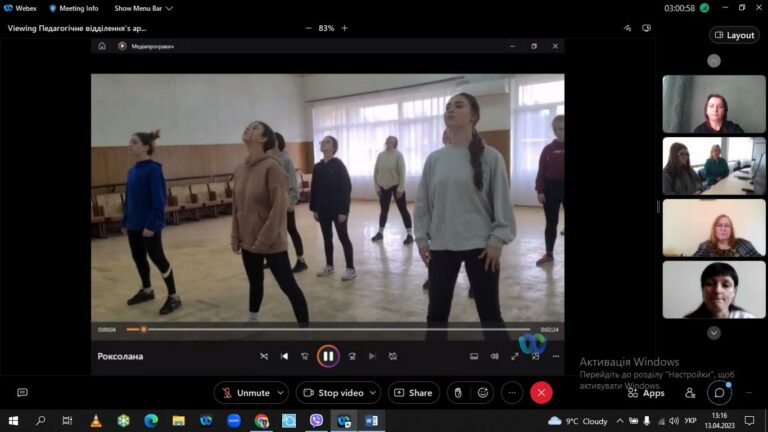Expand the video options arrow beside Stop video
Image resolution: width=768 pixels, height=432 pixels.
click(x=373, y=393)
